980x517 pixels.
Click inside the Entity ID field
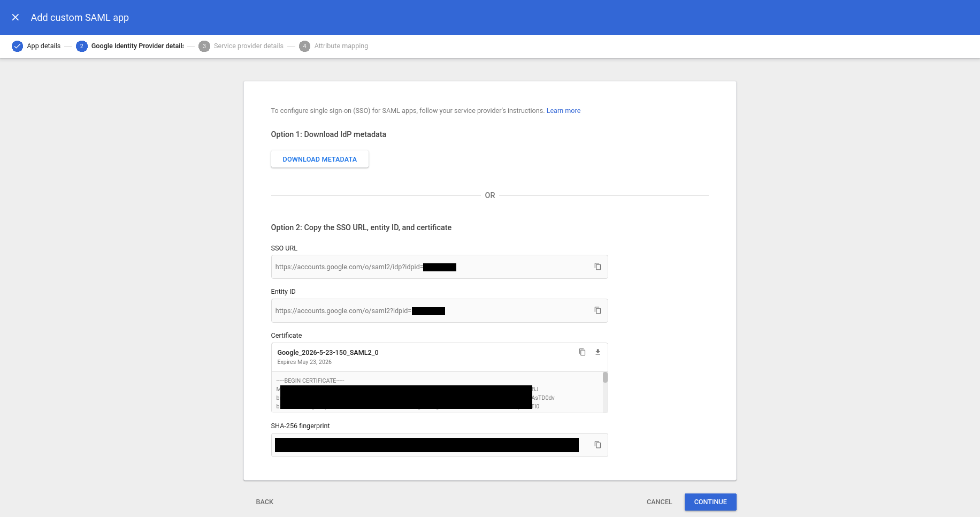tap(439, 311)
